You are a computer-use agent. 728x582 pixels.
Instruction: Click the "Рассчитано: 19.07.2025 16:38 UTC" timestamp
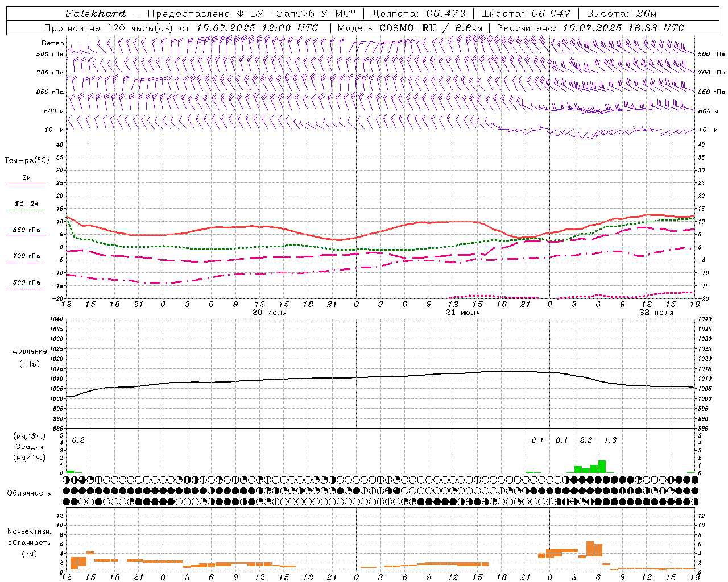[590, 28]
